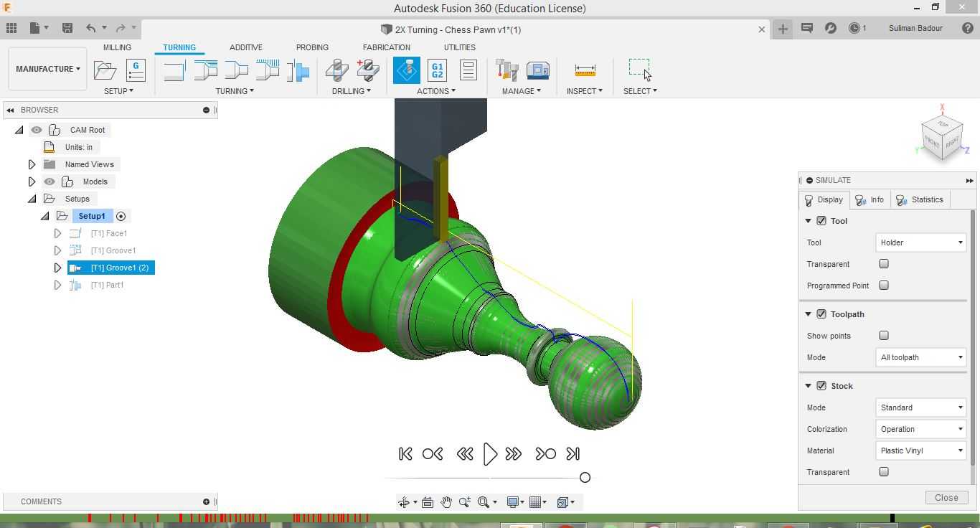The image size is (980, 528).
Task: Open the data panel grid icon
Action: (11, 28)
